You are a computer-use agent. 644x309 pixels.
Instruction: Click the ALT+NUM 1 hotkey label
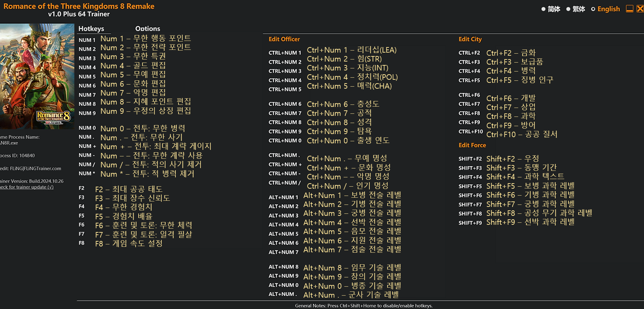coord(284,197)
